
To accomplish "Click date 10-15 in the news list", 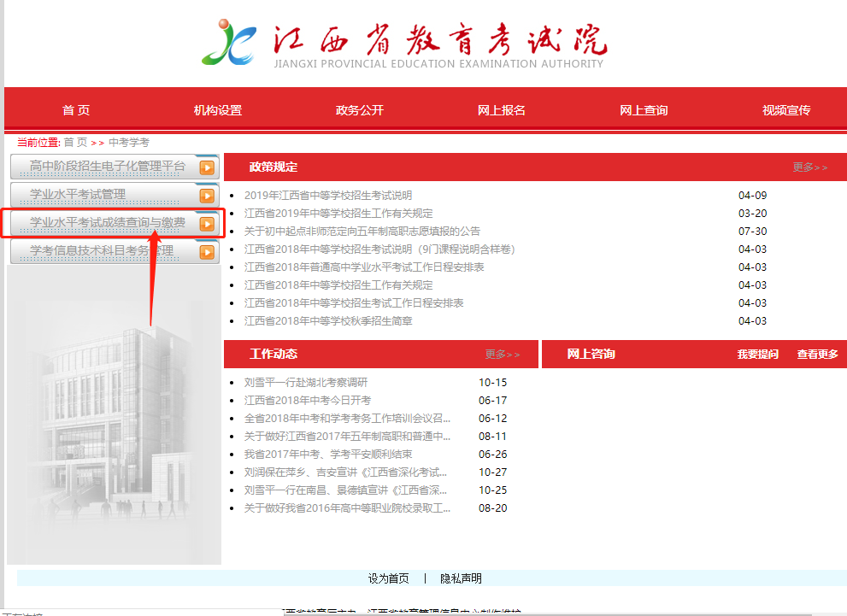I will tap(492, 382).
